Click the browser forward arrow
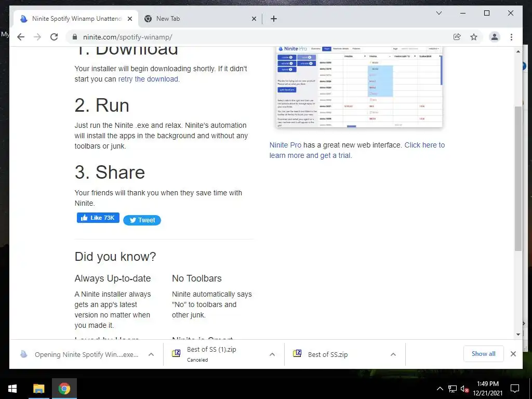 [x=37, y=37]
